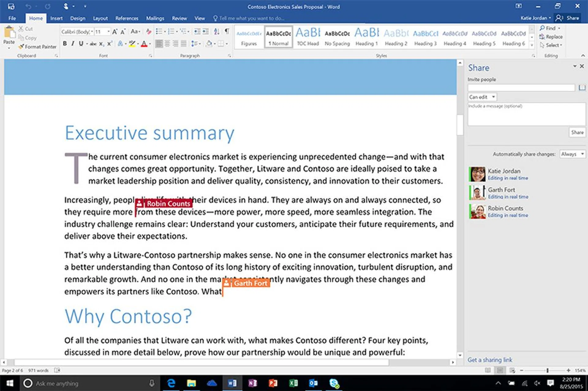Toggle the show paragraph marks button
Screen dimensions: 588x391
pos(227,31)
